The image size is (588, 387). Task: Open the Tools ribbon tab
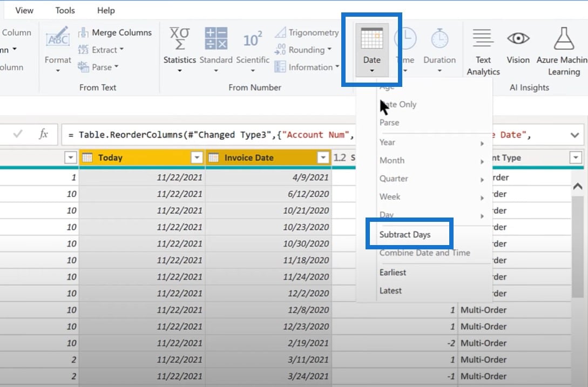(x=65, y=10)
